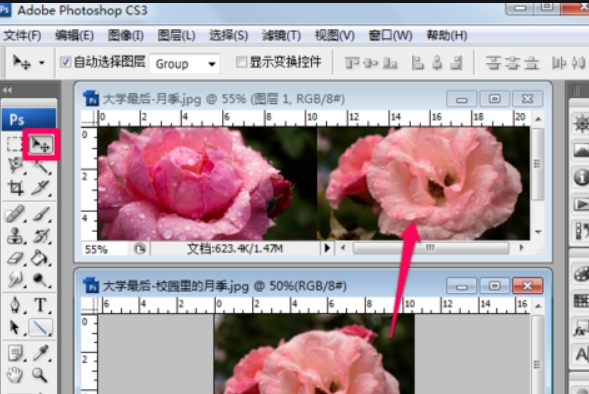Open status bar arrow menu beside 文档 size
589x394 pixels.
tap(327, 248)
